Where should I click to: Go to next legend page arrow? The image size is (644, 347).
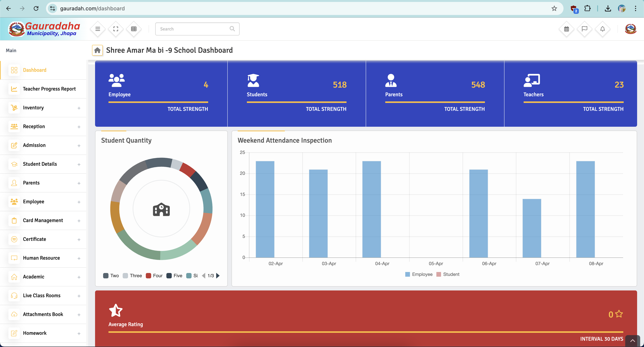pos(218,275)
